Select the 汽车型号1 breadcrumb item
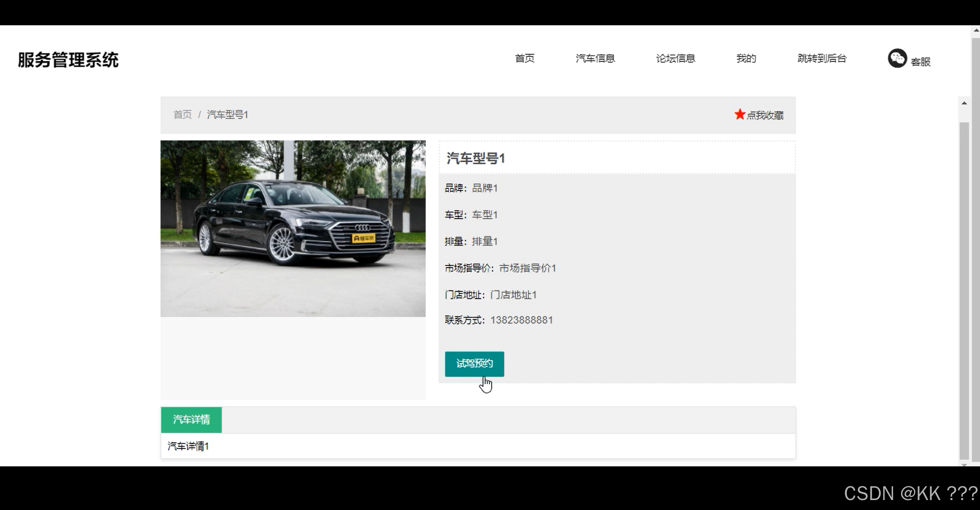The image size is (980, 510). [x=227, y=114]
